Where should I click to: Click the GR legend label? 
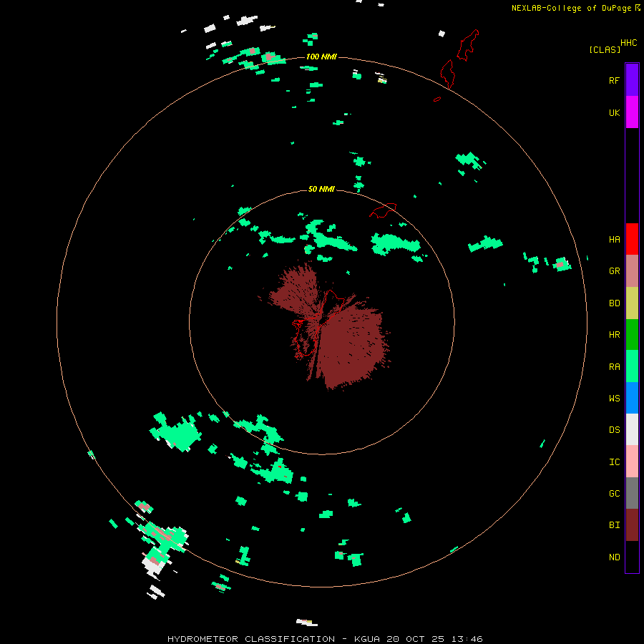pyautogui.click(x=614, y=270)
